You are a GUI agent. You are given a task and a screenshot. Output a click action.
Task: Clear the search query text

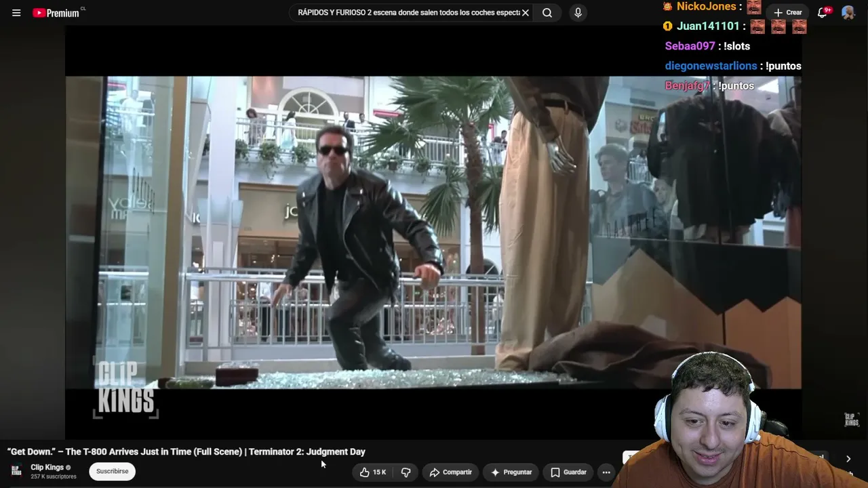(x=525, y=13)
